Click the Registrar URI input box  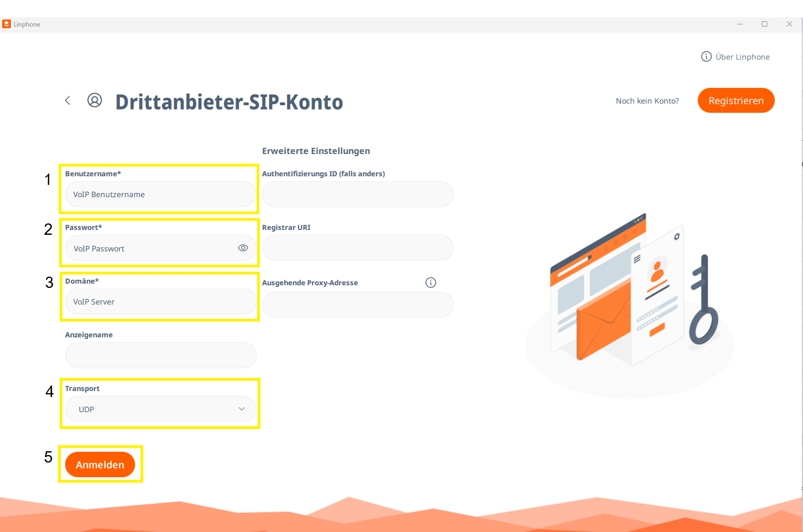pos(357,248)
